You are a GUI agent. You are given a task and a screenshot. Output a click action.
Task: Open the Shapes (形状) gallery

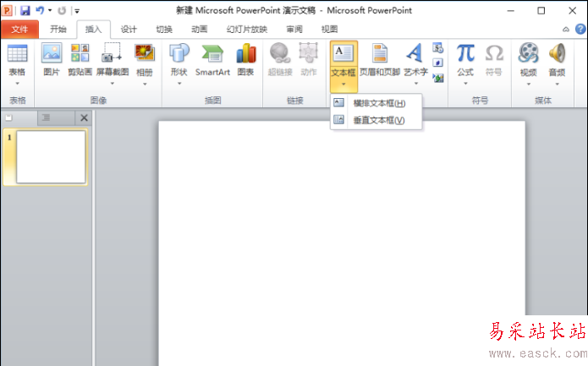179,52
